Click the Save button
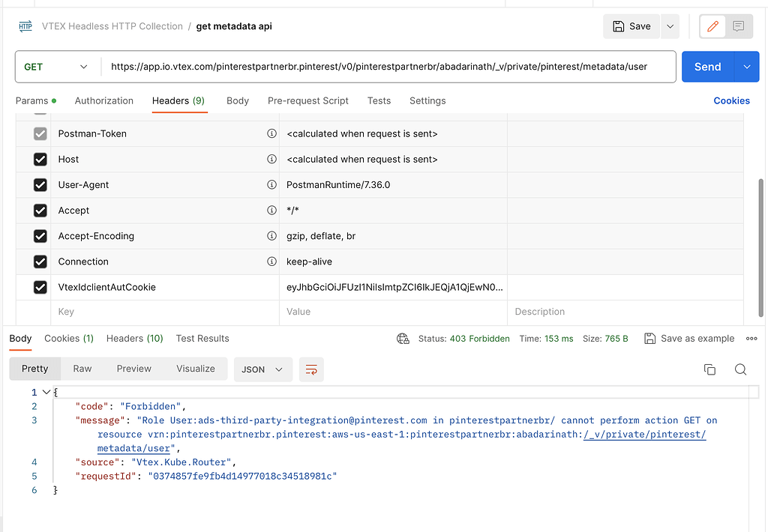 click(631, 26)
